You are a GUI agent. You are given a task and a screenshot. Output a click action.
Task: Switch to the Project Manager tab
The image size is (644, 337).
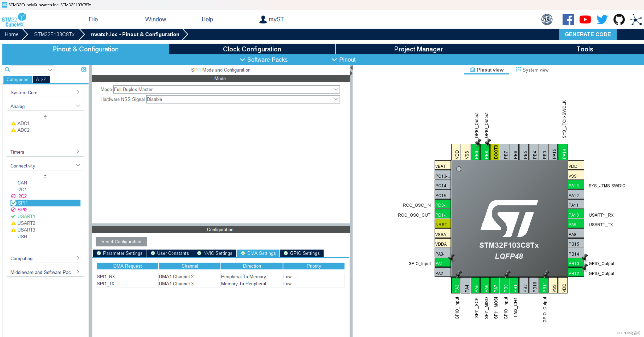[418, 49]
